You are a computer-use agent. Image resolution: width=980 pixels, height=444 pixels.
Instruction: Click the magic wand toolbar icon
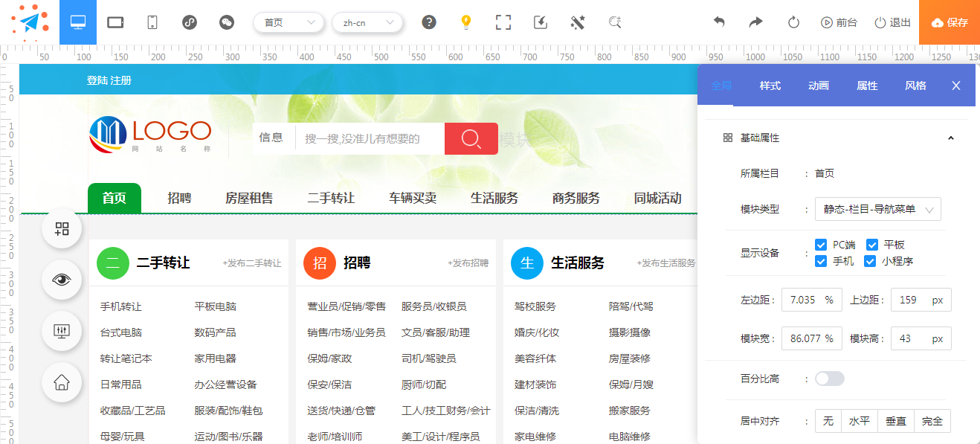point(578,22)
